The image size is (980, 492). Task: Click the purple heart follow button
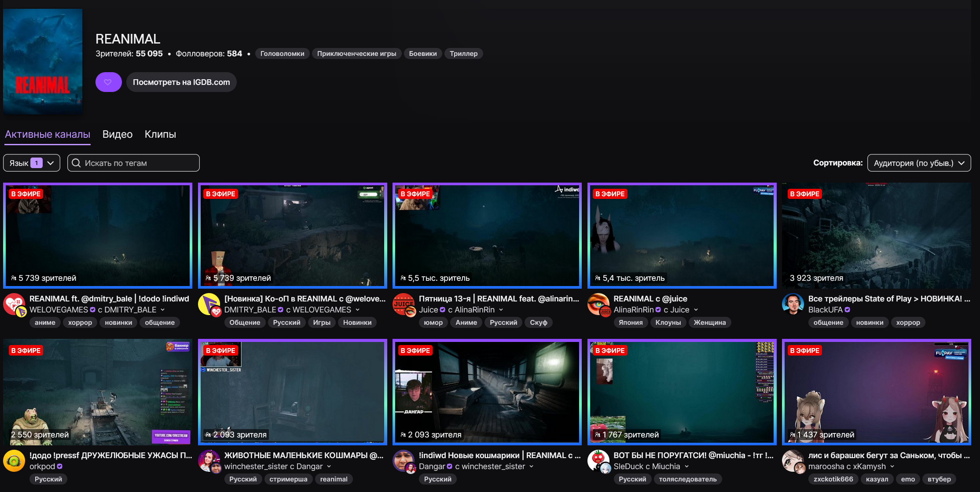pyautogui.click(x=108, y=82)
